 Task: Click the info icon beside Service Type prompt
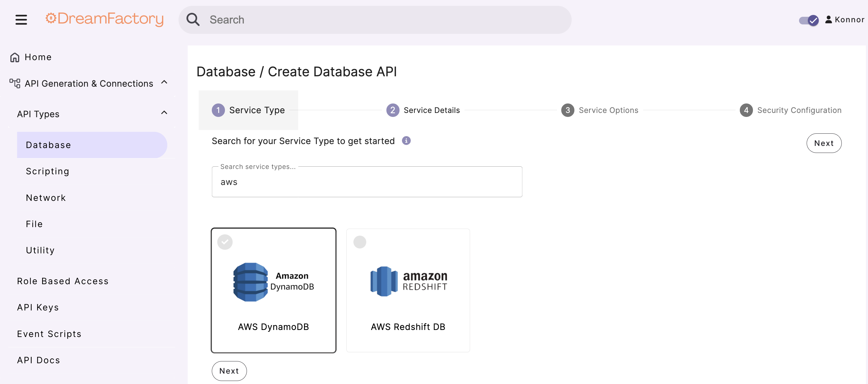click(x=406, y=141)
